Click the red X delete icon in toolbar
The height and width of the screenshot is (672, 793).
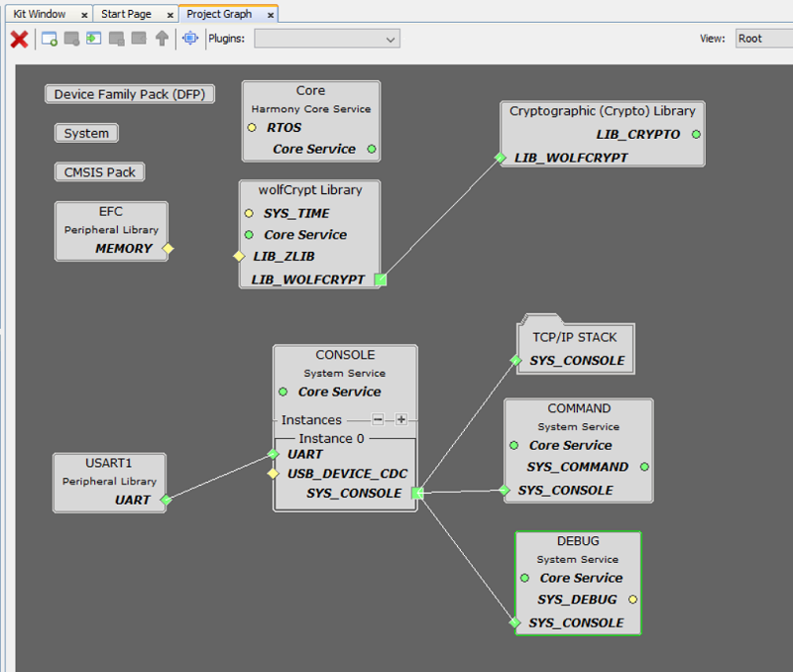click(19, 39)
